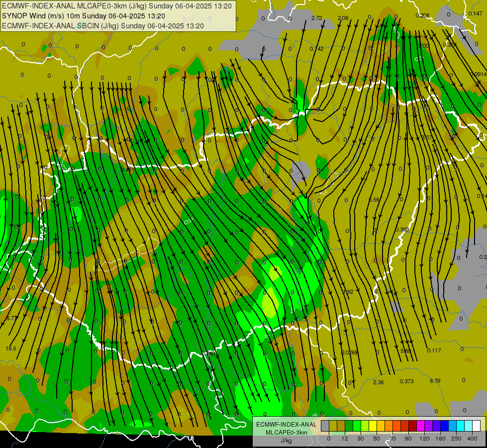Viewport: 487px width, 448px height.
Task: Click the red legend swatch before 90
Action: point(405,426)
